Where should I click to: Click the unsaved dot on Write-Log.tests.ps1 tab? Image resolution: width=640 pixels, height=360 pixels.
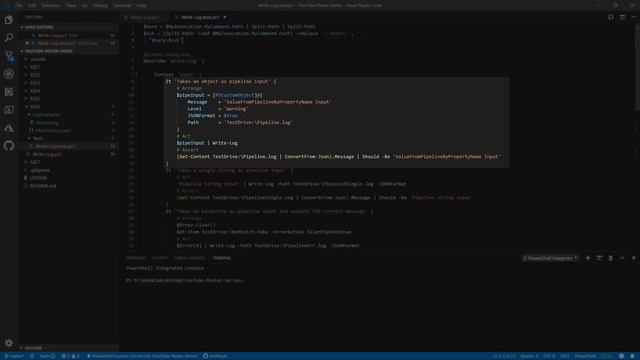click(x=225, y=17)
